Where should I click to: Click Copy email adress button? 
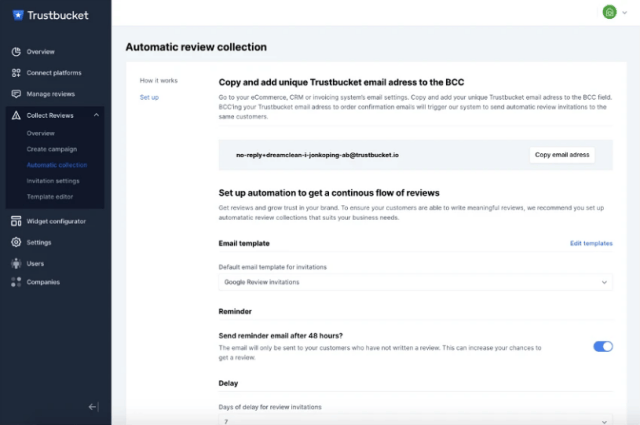pyautogui.click(x=562, y=155)
